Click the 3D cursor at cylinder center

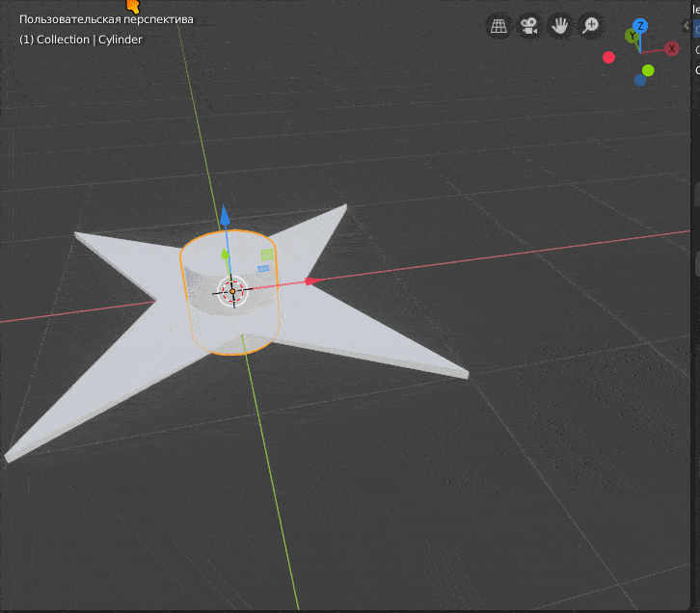pos(232,291)
